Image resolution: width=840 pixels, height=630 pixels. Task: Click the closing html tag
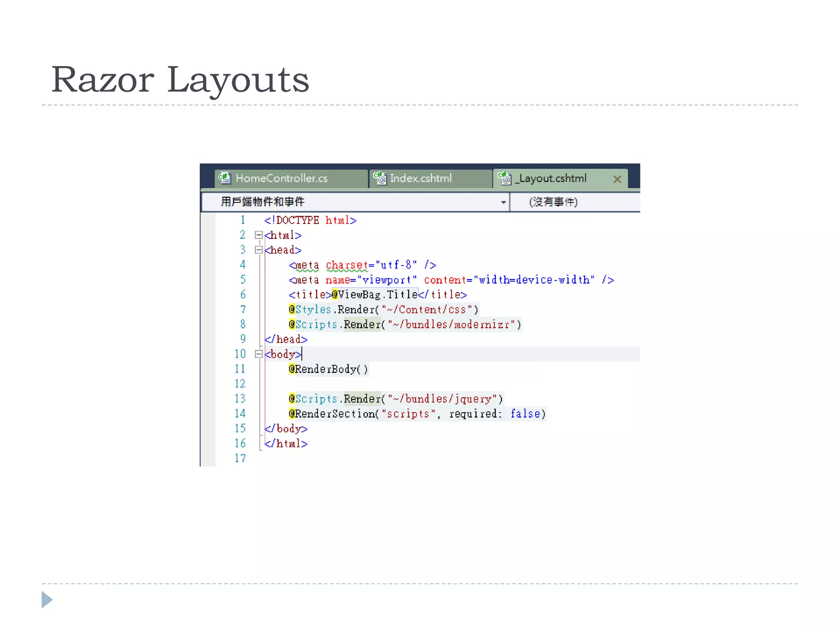[286, 443]
